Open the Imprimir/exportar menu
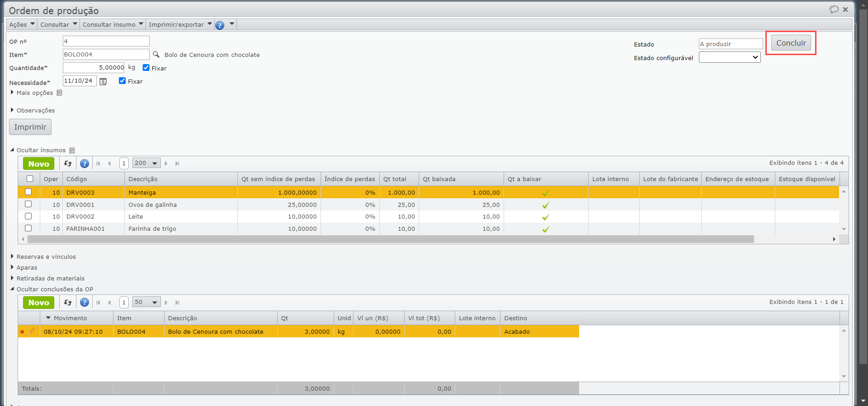Screen dimensions: 868x406 (x=180, y=24)
